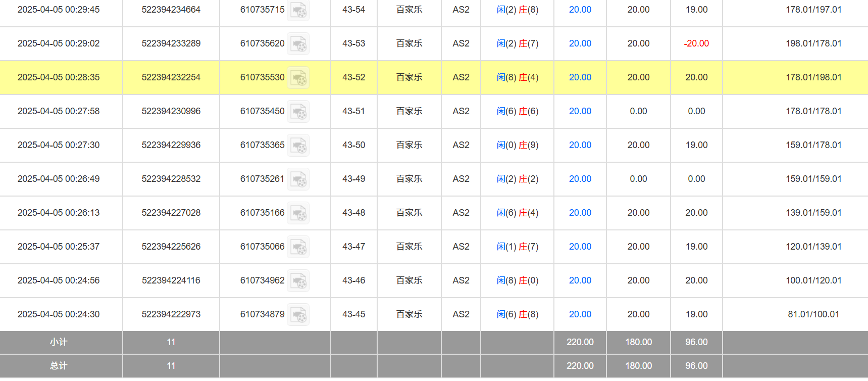868x381 pixels.
Task: Play replay video for round 610734879
Action: click(298, 315)
